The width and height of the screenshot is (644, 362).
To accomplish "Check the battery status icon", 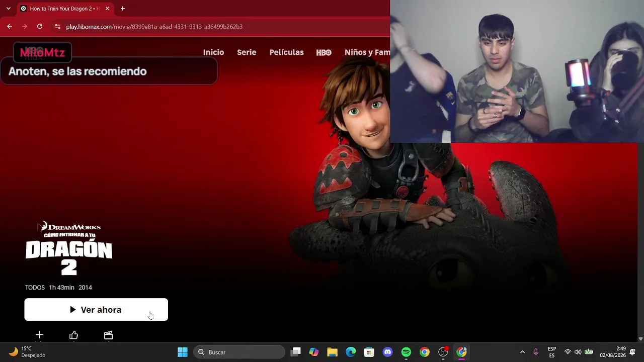I will [589, 352].
